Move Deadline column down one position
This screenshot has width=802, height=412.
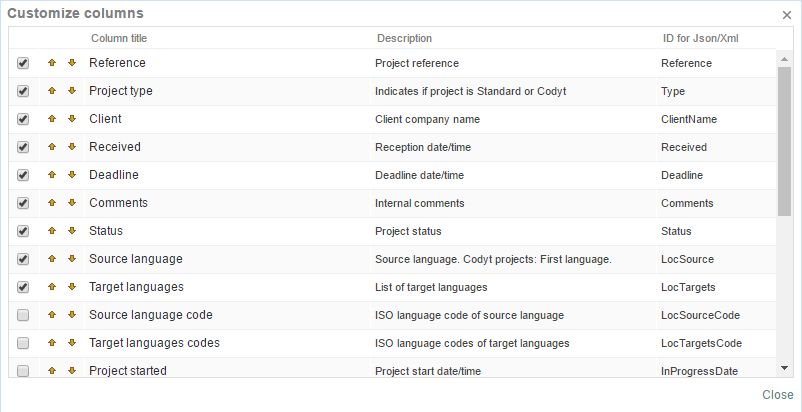(x=72, y=175)
